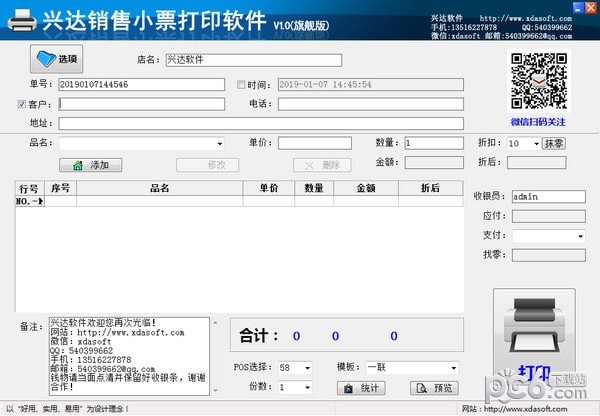
Task: Open the 折扣 discount dropdown
Action: click(536, 144)
